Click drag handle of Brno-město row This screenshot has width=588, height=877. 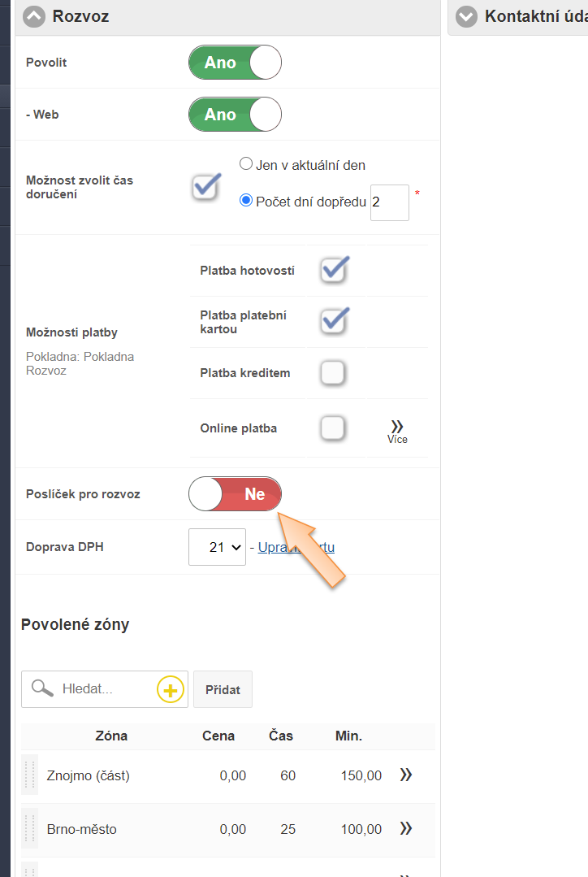[30, 829]
